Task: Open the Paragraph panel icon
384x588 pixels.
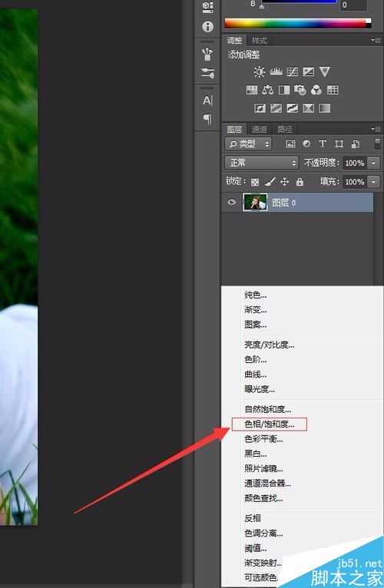Action: tap(207, 119)
